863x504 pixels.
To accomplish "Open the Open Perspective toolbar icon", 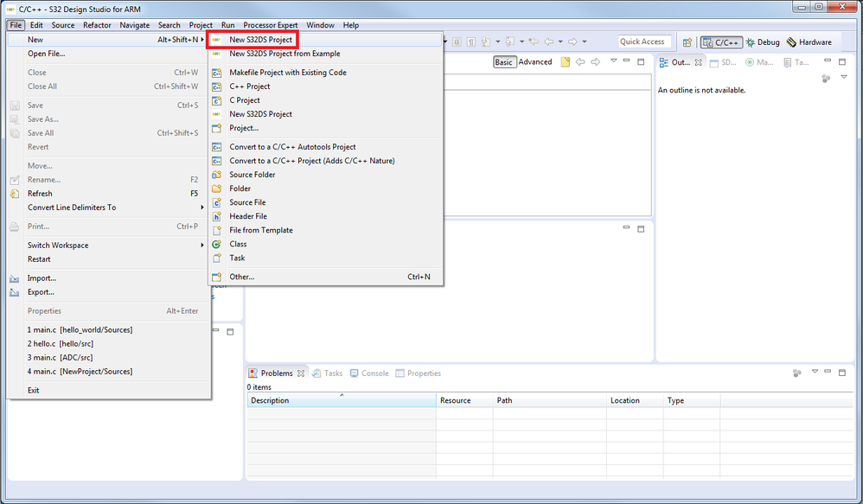I will coord(687,42).
